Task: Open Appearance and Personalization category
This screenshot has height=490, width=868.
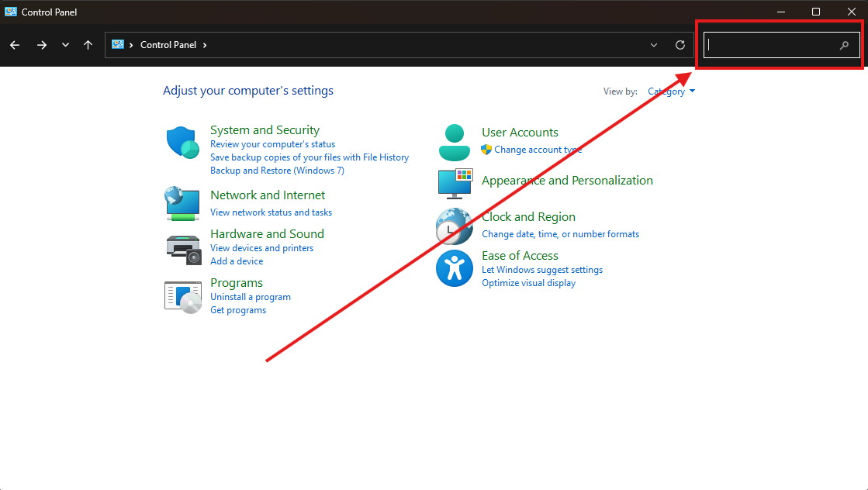Action: click(x=567, y=181)
